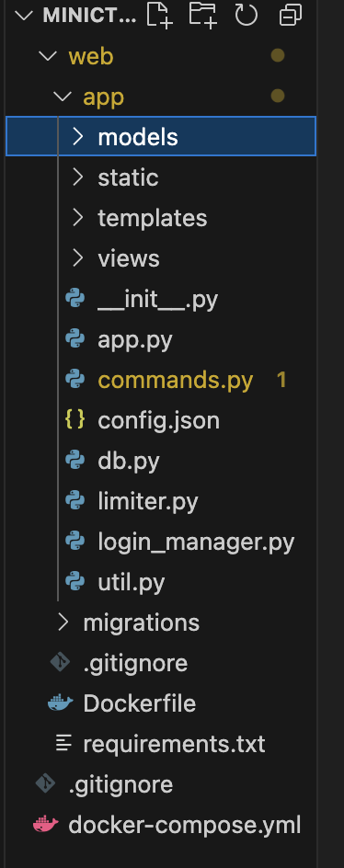Click Python icon beside db.py
This screenshot has width=344, height=868.
point(75,461)
